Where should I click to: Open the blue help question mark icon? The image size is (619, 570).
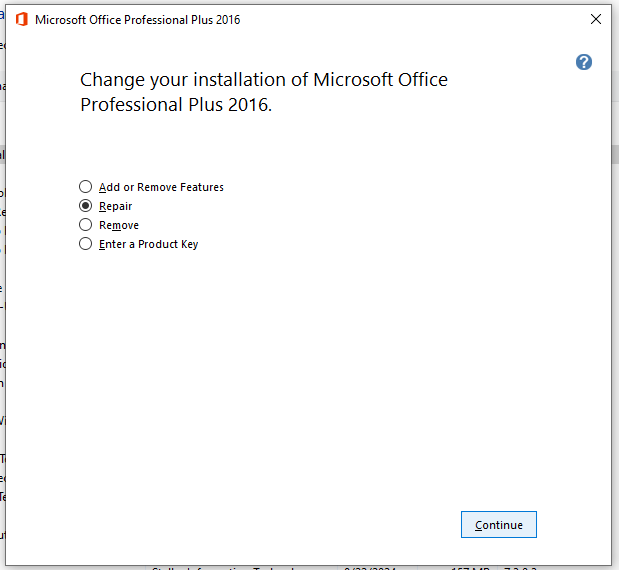pyautogui.click(x=583, y=62)
